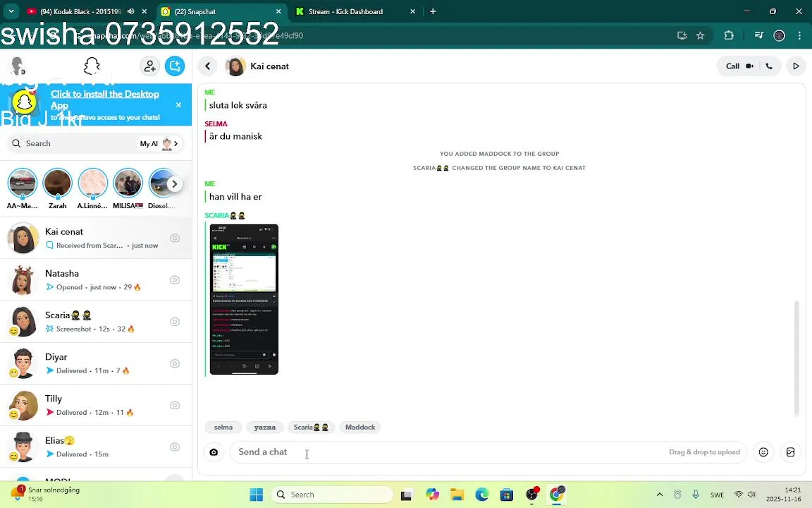
Task: Open the Kick screenshot image from Scaria
Action: pyautogui.click(x=244, y=299)
